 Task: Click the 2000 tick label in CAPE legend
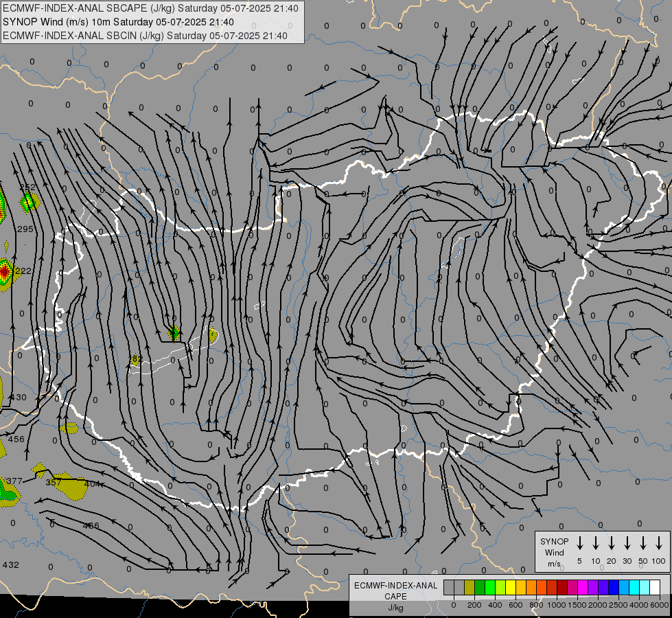598,605
